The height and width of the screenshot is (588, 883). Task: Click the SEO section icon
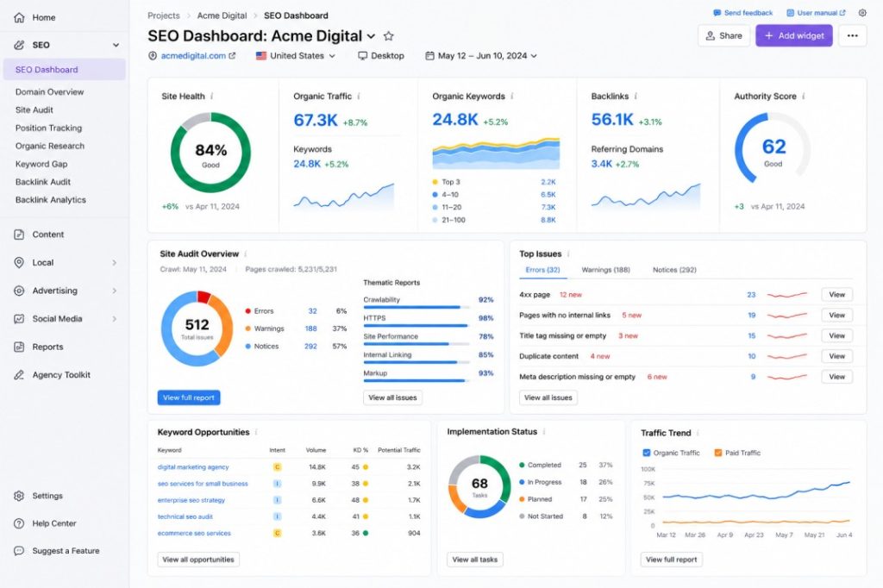19,45
